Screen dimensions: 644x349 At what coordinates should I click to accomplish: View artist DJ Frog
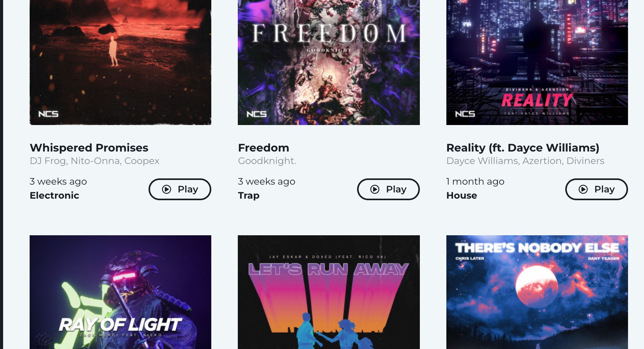[x=48, y=161]
